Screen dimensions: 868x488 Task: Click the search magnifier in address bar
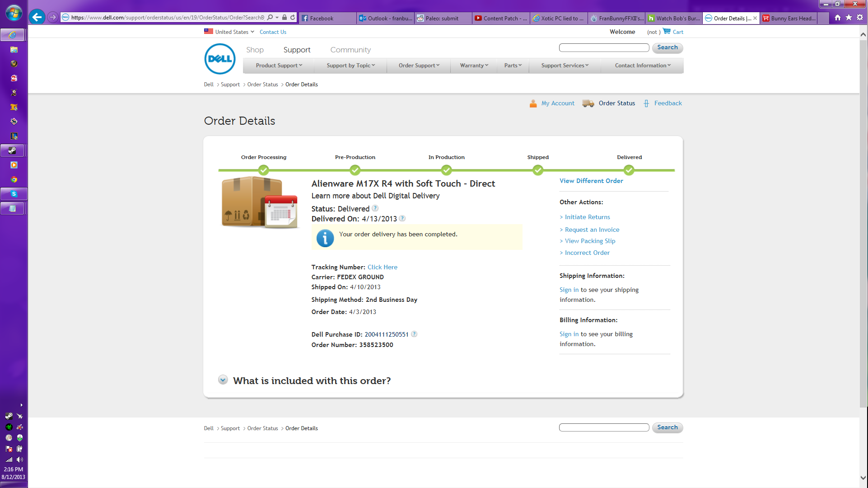pyautogui.click(x=270, y=18)
